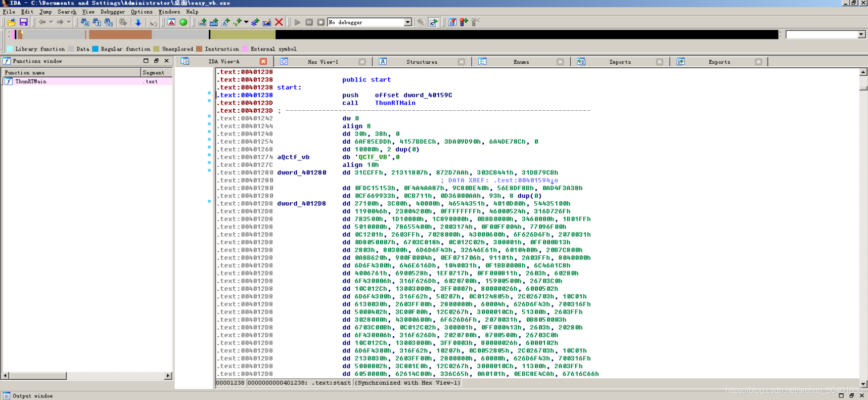
Task: Click the 'Segment' column header
Action: pos(157,73)
